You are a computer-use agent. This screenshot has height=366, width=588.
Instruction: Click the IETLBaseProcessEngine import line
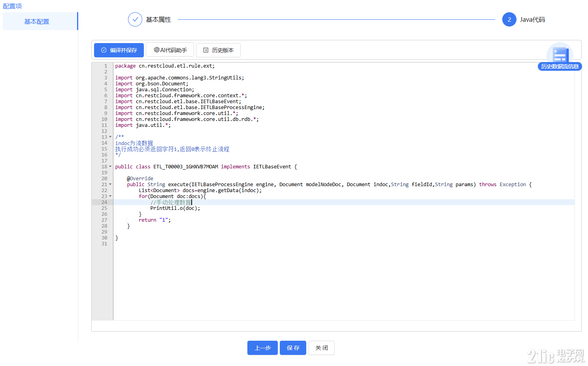pyautogui.click(x=190, y=108)
